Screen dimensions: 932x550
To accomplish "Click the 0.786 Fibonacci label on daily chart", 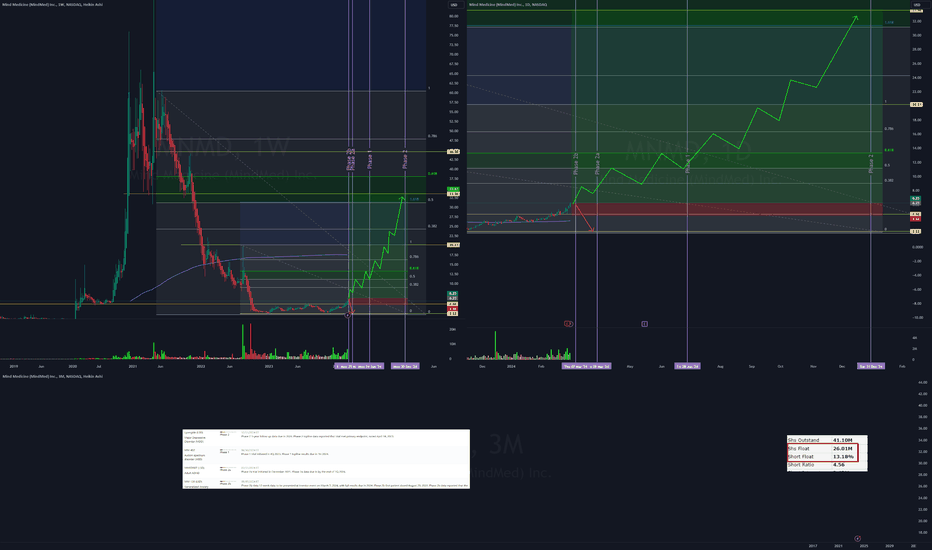I will [x=889, y=129].
